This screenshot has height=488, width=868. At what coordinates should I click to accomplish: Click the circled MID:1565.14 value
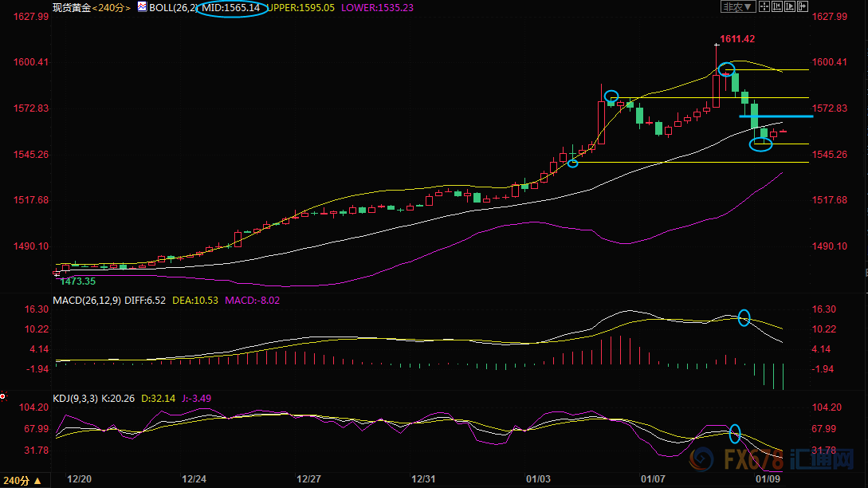click(230, 7)
